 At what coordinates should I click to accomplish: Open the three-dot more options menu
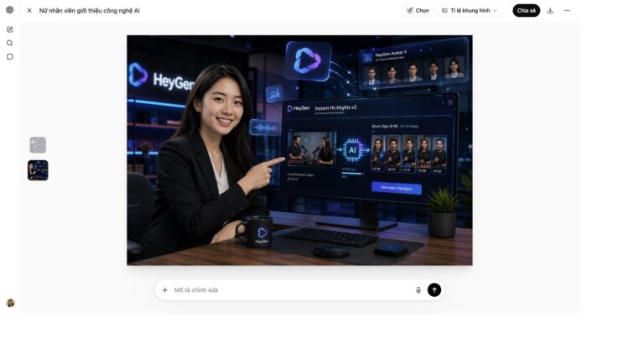pyautogui.click(x=567, y=11)
